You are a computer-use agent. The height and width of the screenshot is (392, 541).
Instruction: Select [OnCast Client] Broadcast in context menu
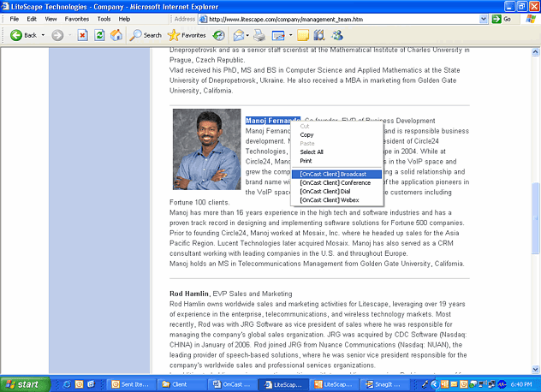tap(336, 175)
